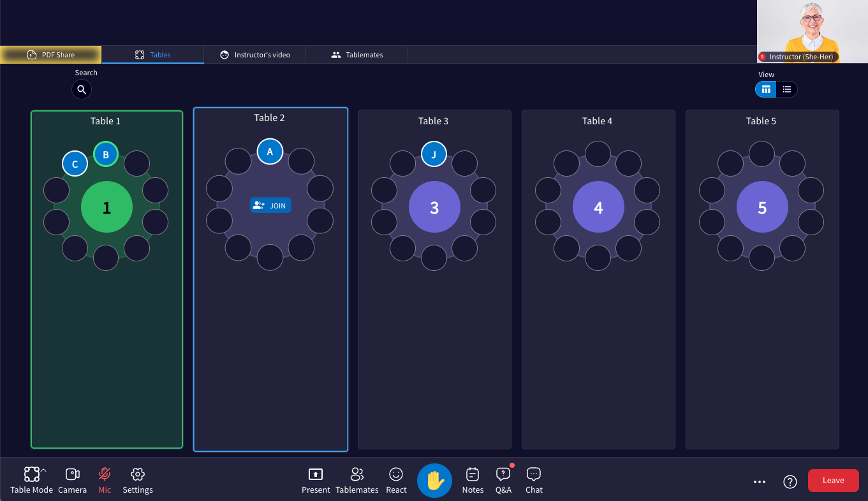Click the Table 1 title text

(105, 121)
